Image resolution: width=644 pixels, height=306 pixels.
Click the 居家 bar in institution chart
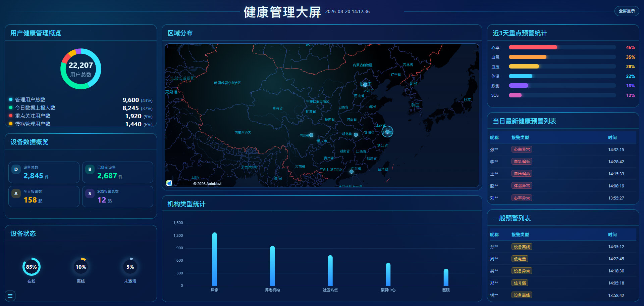[215, 259]
